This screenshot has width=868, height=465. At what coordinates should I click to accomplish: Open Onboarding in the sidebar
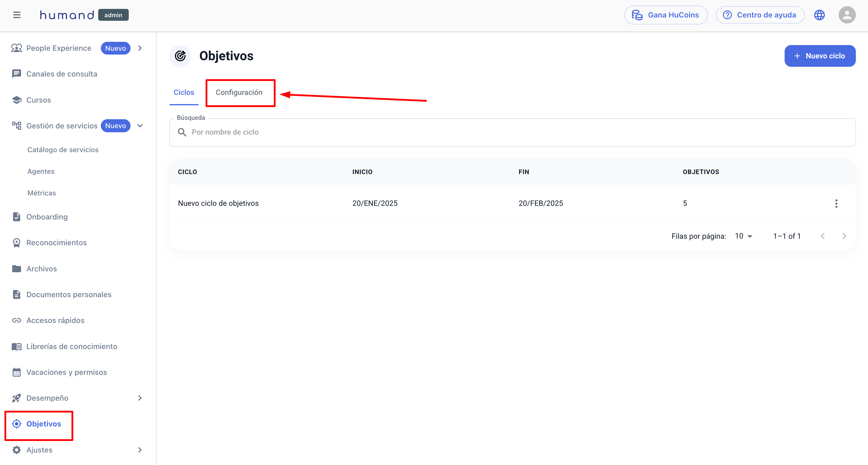[47, 217]
